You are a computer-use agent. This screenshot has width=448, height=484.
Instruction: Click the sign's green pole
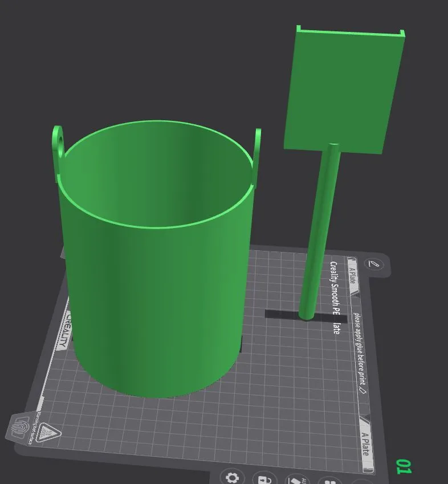[319, 231]
